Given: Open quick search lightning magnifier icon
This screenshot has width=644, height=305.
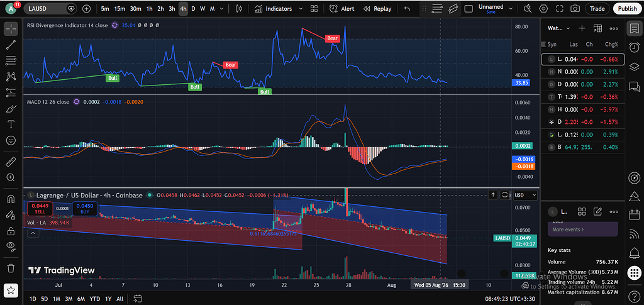Looking at the screenshot, I should (x=528, y=9).
